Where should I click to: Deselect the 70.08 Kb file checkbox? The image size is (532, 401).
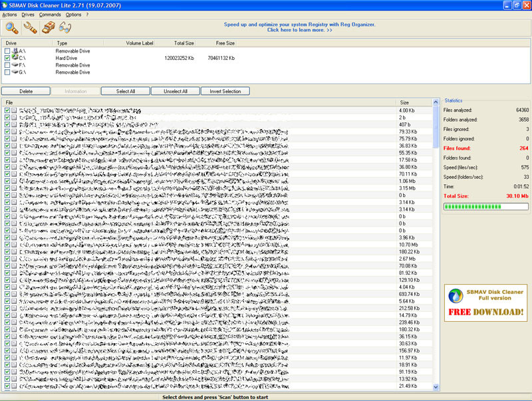[x=7, y=266]
